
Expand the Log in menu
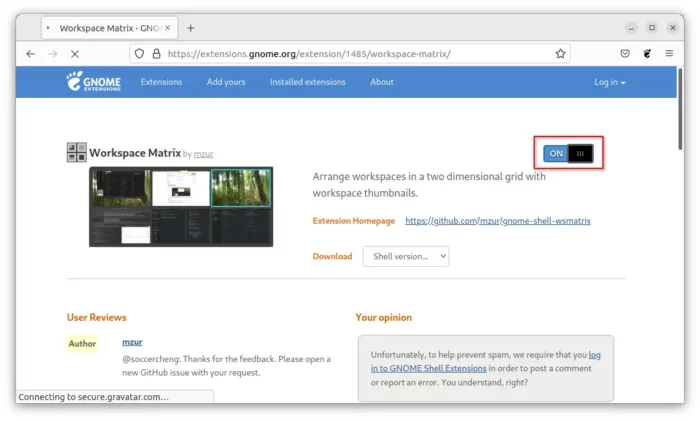point(609,82)
